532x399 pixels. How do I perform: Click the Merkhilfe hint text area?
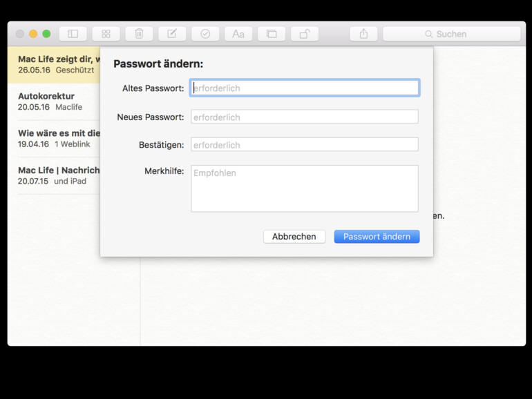click(x=305, y=188)
